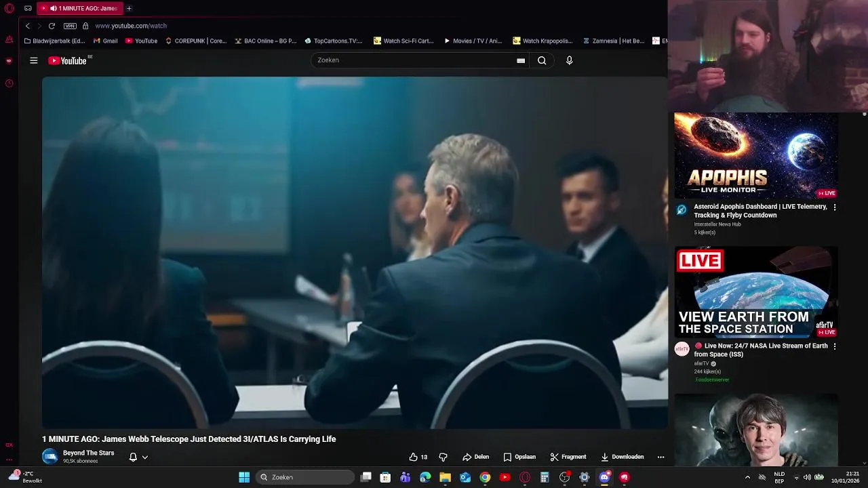Open the YouTube hamburger guide menu
The width and height of the screenshot is (868, 488).
[33, 60]
